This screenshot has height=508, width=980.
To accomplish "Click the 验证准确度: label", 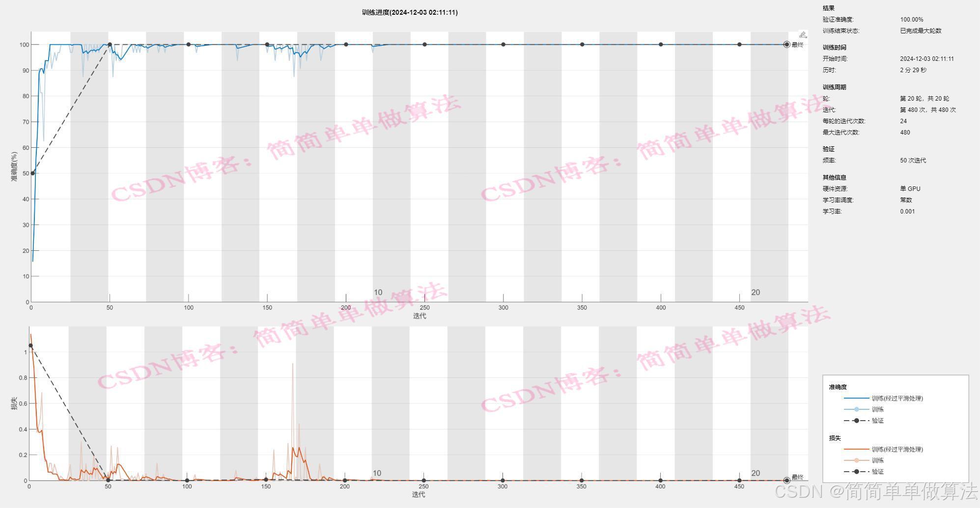I will (x=839, y=20).
